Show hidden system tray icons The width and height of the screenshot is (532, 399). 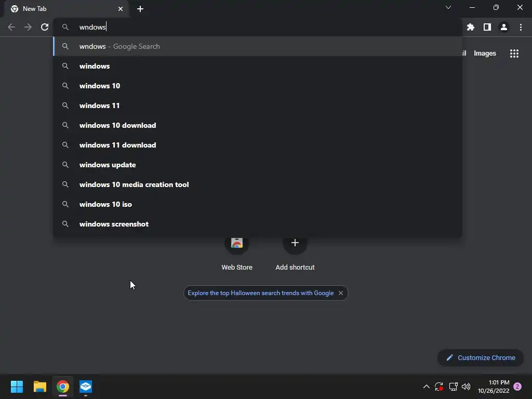(x=427, y=387)
